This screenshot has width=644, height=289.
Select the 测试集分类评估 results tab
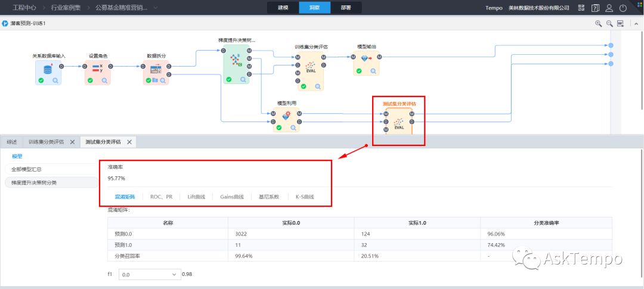tap(103, 142)
